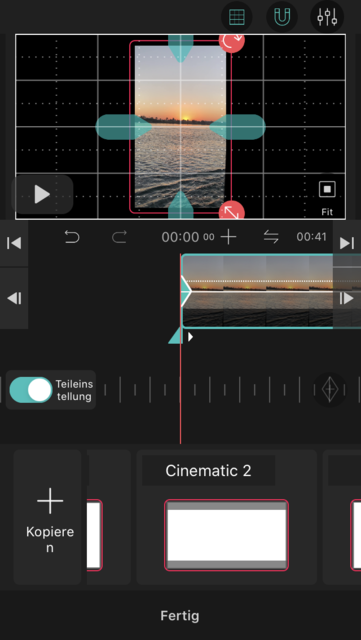The height and width of the screenshot is (640, 361).
Task: Select the Fit framing button
Action: (327, 198)
